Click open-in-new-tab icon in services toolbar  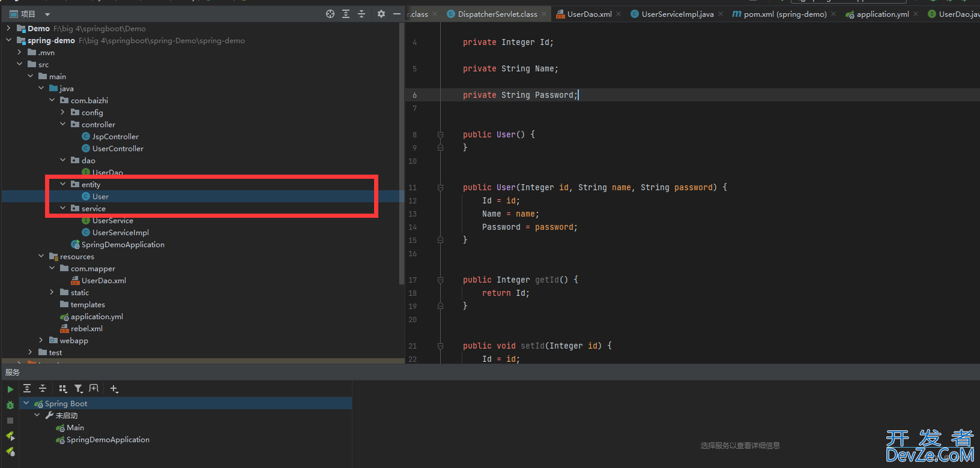pyautogui.click(x=94, y=389)
